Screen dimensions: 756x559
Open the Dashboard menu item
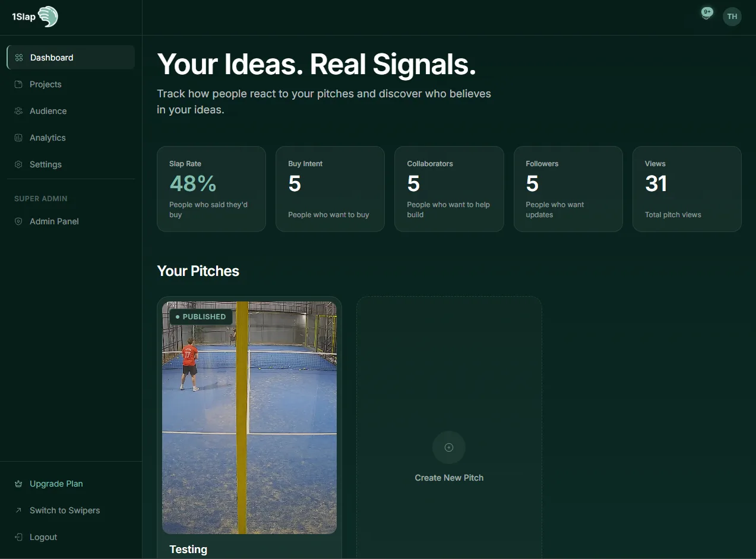point(71,58)
